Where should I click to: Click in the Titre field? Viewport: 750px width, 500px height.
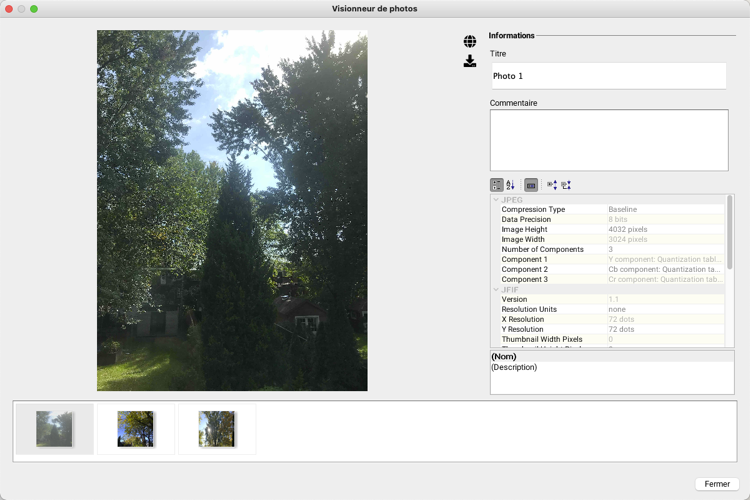tap(608, 76)
